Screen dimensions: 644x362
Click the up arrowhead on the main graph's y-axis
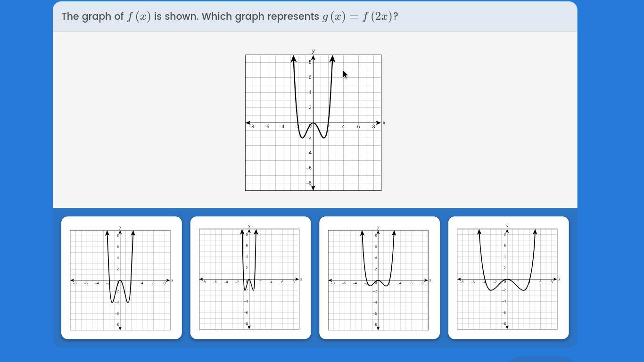coord(313,58)
